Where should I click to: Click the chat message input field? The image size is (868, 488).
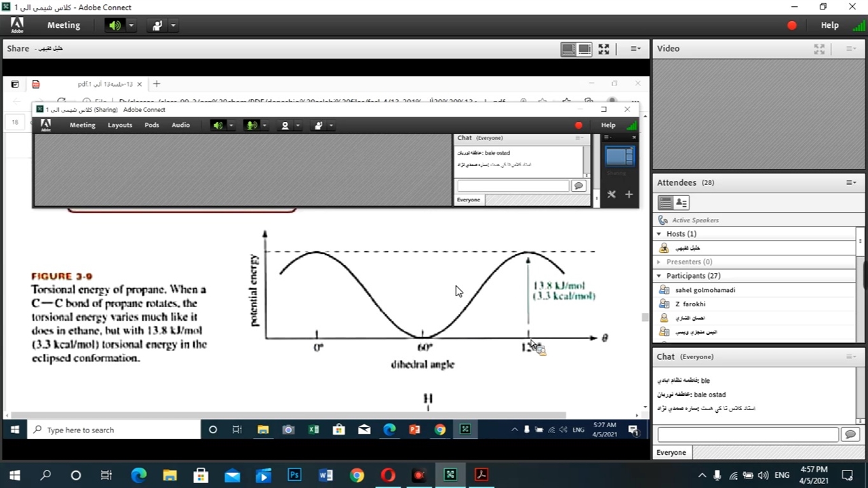(747, 434)
